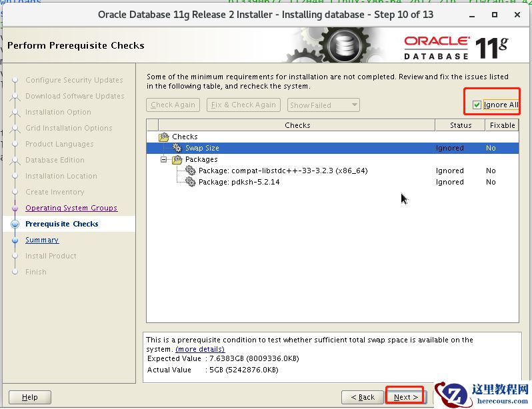Click Ignored status of compat-libstdc++ package

click(449, 171)
